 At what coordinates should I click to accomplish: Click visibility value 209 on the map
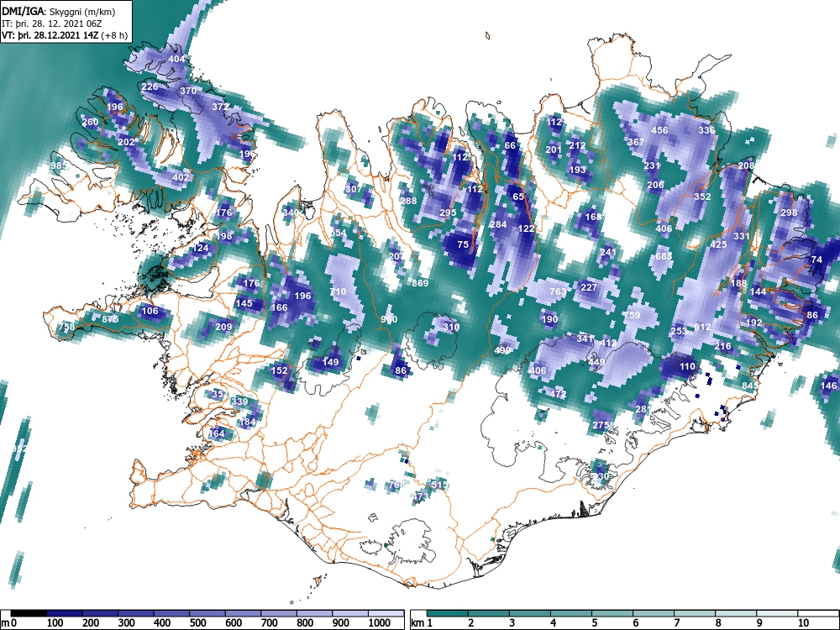click(x=223, y=327)
